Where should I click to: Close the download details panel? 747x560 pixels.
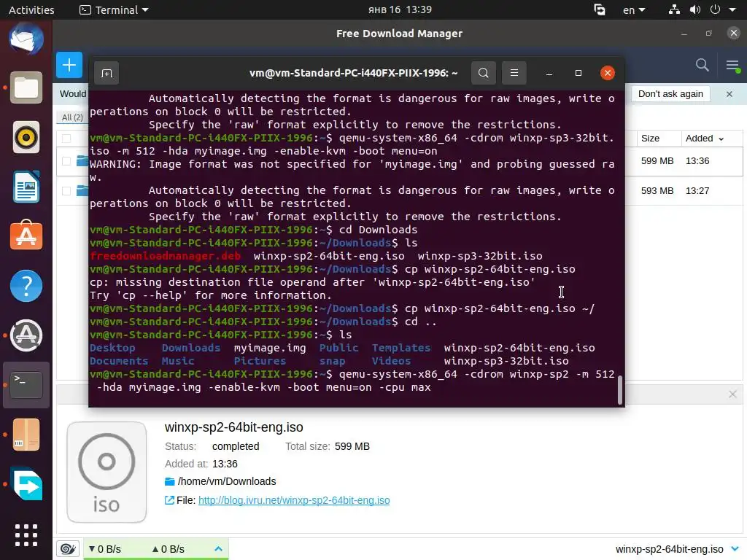[x=732, y=394]
